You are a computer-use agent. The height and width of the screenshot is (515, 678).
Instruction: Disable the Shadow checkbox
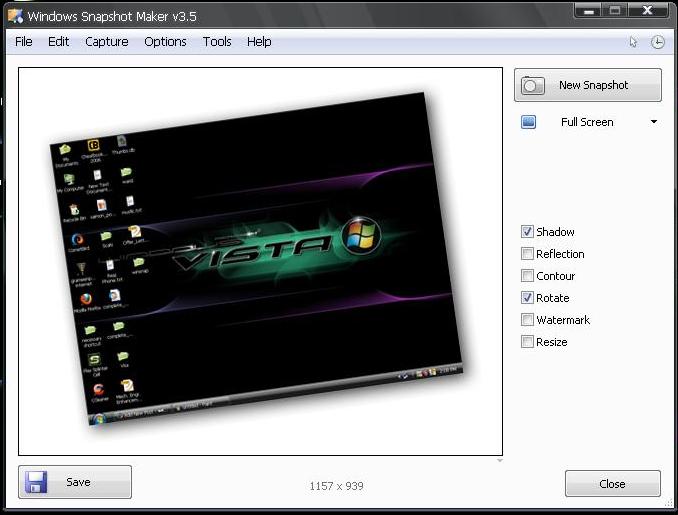527,231
